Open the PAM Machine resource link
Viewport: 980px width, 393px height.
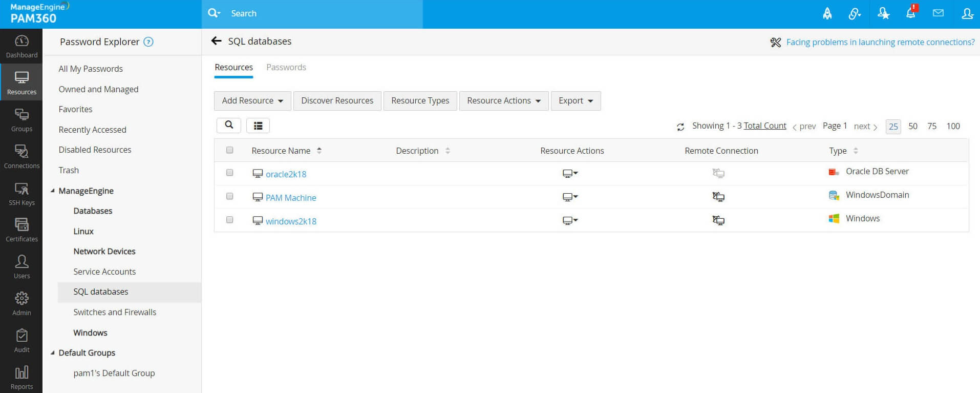tap(291, 198)
